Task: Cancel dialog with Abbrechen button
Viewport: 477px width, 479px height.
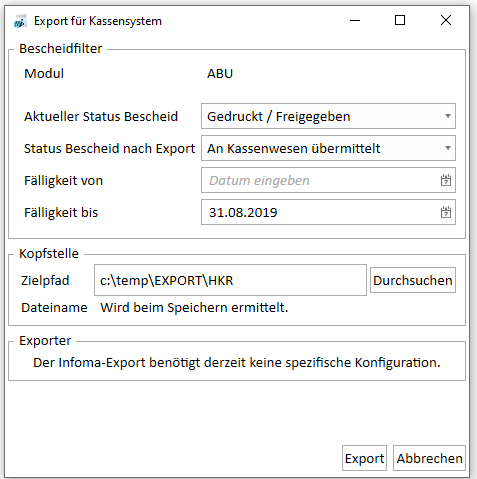Action: tap(429, 458)
